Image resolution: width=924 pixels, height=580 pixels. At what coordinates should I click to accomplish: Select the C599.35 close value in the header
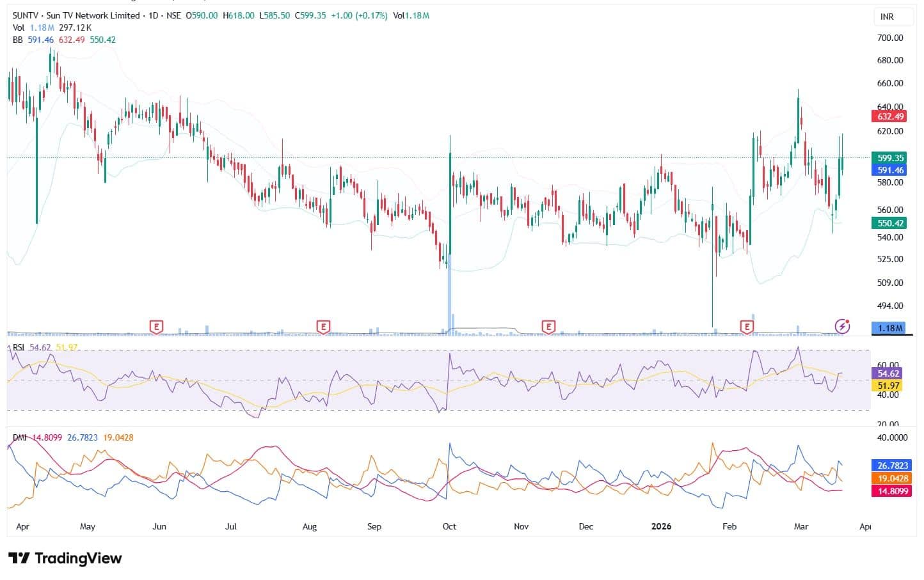click(x=310, y=15)
